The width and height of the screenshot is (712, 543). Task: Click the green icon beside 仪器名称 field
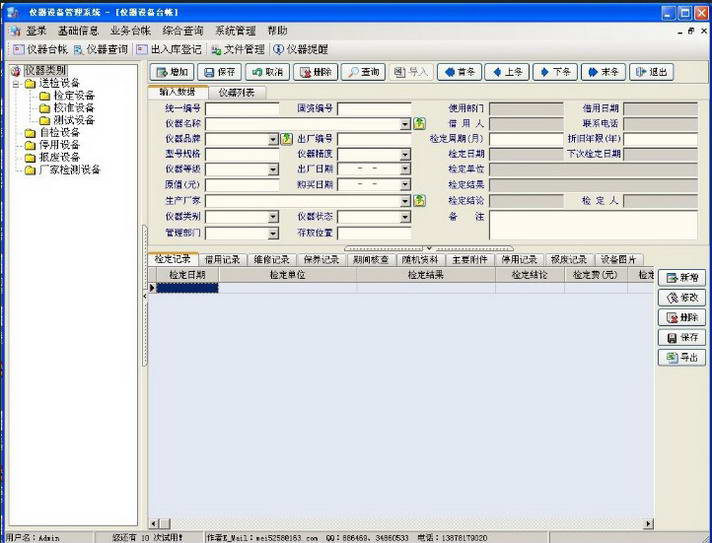coord(420,124)
